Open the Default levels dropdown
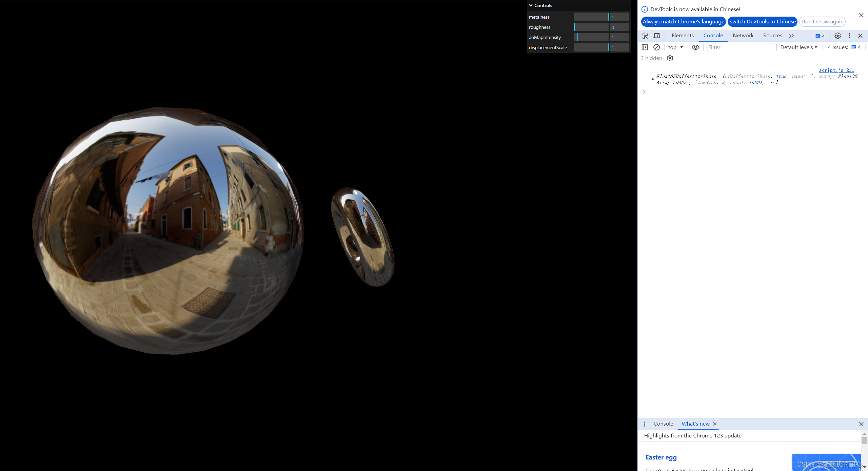Screen dimensions: 868x471 pyautogui.click(x=798, y=47)
